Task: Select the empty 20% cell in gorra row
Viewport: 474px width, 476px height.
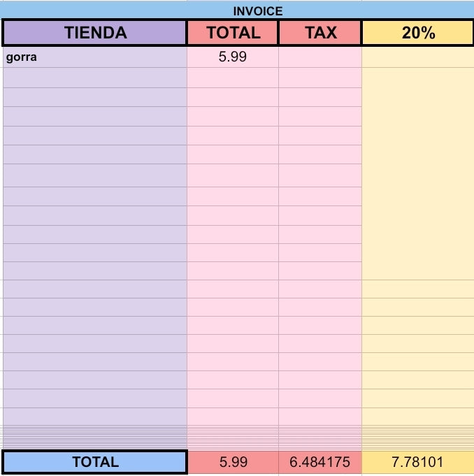Action: pyautogui.click(x=418, y=57)
